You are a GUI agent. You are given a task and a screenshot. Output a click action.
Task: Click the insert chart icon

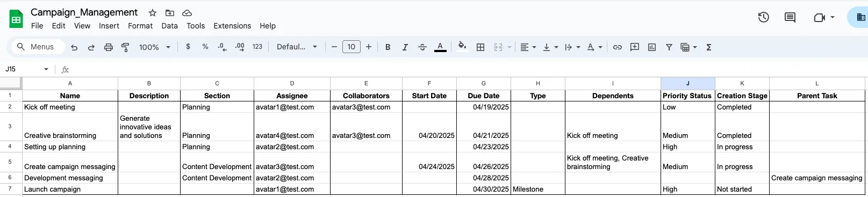tap(652, 47)
